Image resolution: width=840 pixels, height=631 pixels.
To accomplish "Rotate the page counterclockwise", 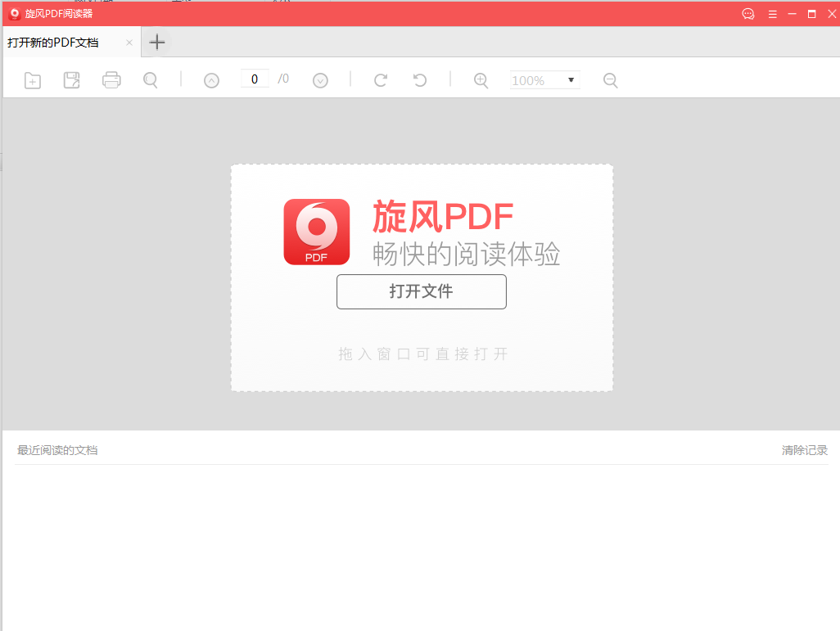I will click(419, 79).
